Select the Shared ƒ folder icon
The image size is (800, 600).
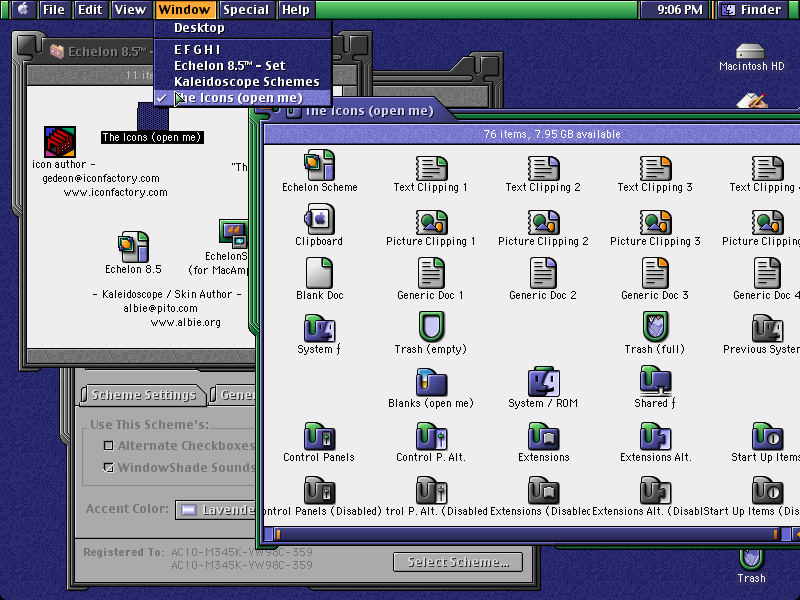pyautogui.click(x=655, y=381)
